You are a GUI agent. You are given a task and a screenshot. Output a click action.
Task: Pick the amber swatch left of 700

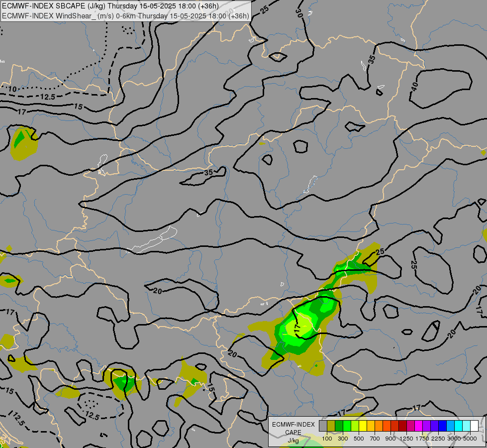(371, 426)
